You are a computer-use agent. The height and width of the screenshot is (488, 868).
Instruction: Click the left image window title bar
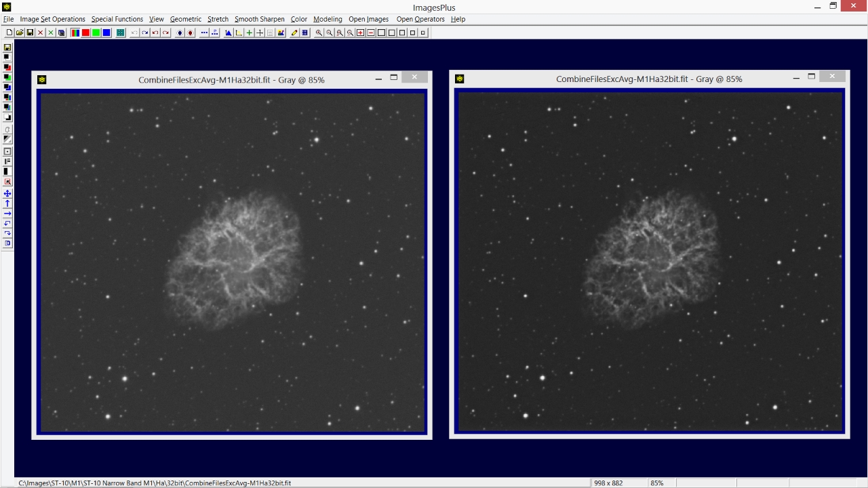(x=231, y=79)
